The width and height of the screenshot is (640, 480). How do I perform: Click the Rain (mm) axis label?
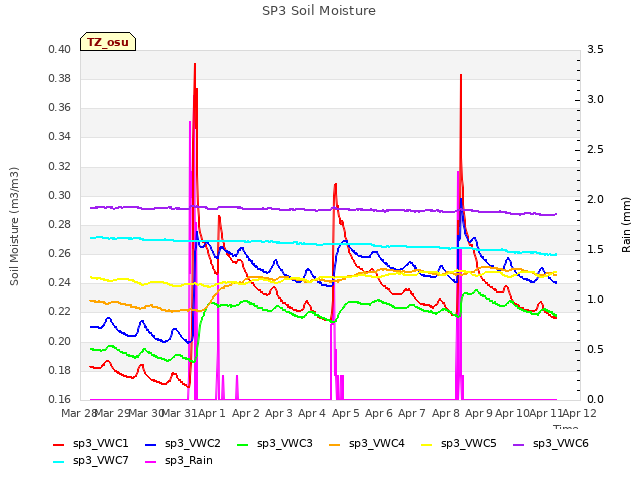point(626,225)
